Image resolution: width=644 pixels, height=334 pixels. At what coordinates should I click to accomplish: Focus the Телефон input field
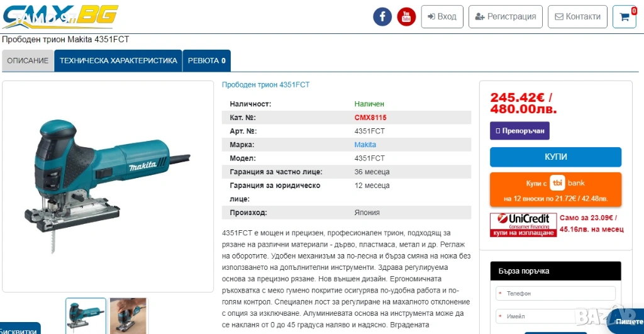[x=555, y=293]
